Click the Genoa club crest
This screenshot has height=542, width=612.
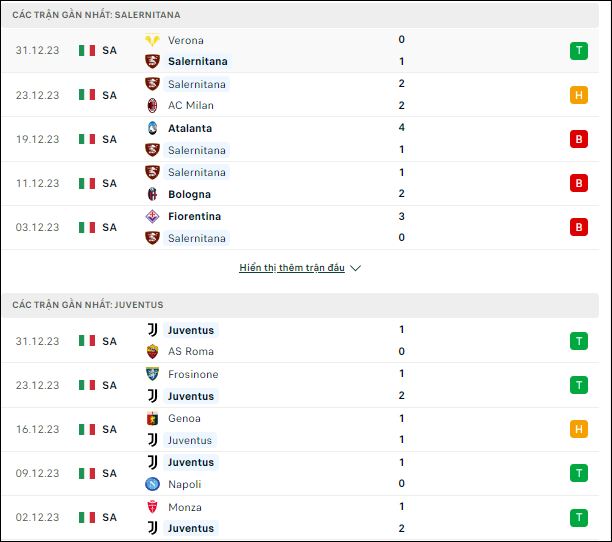tap(152, 418)
